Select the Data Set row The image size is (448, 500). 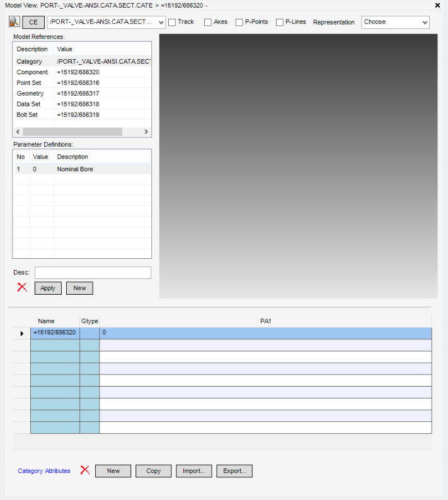[82, 104]
